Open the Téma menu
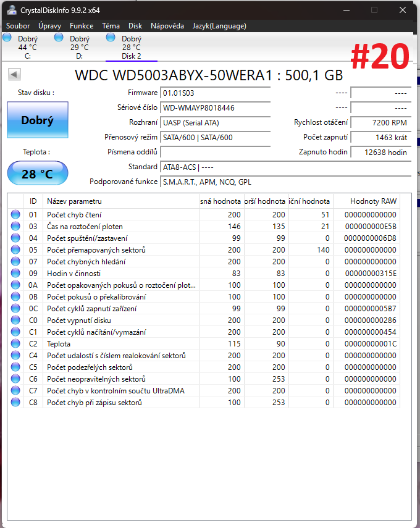Image resolution: width=420 pixels, height=528 pixels. (x=111, y=26)
